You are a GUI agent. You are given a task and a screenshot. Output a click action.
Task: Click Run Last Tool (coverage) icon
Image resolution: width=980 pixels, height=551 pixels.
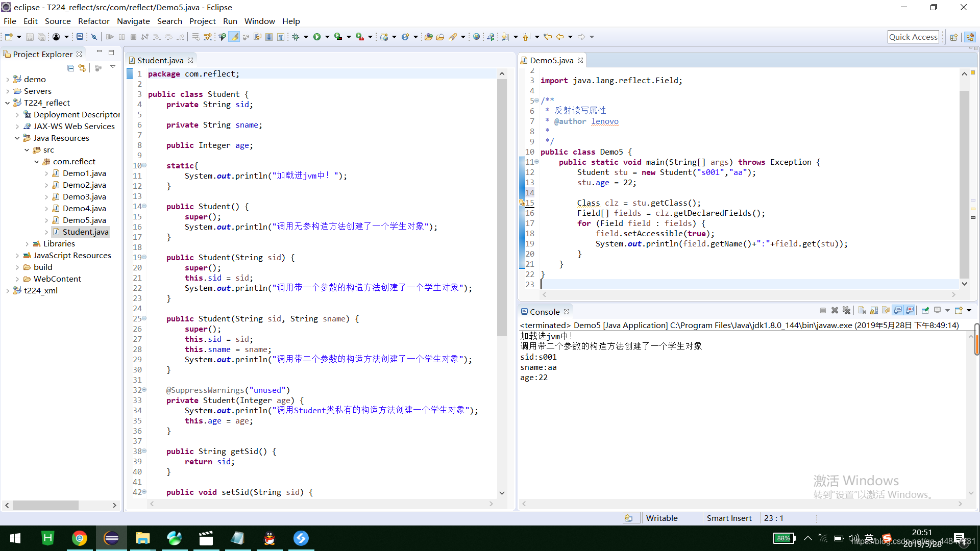pyautogui.click(x=338, y=37)
